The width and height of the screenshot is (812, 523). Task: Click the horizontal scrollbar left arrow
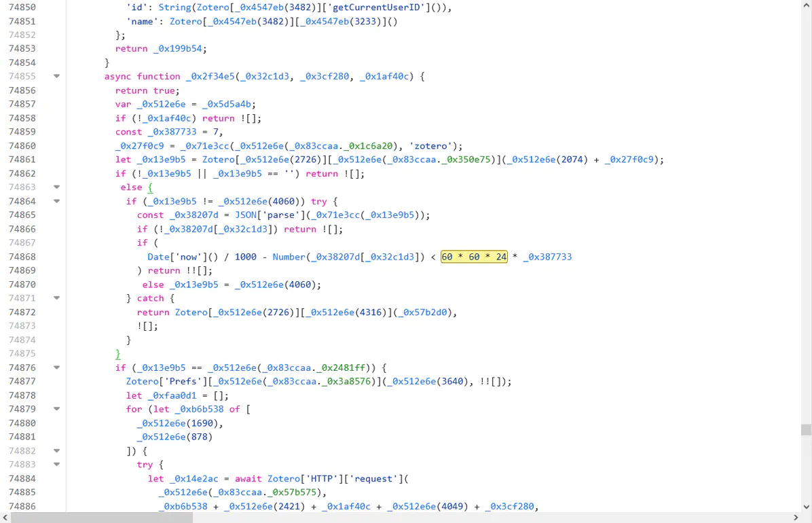click(5, 518)
